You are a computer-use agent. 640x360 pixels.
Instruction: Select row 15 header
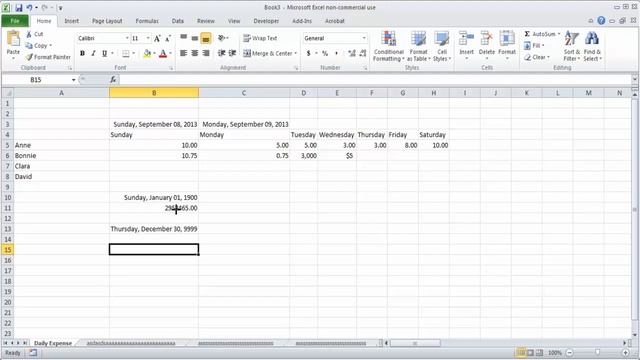[7, 250]
